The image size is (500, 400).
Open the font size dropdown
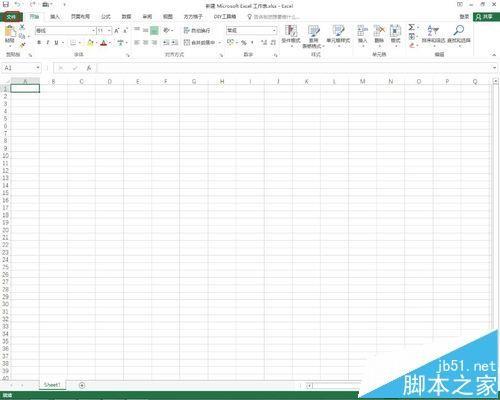109,31
